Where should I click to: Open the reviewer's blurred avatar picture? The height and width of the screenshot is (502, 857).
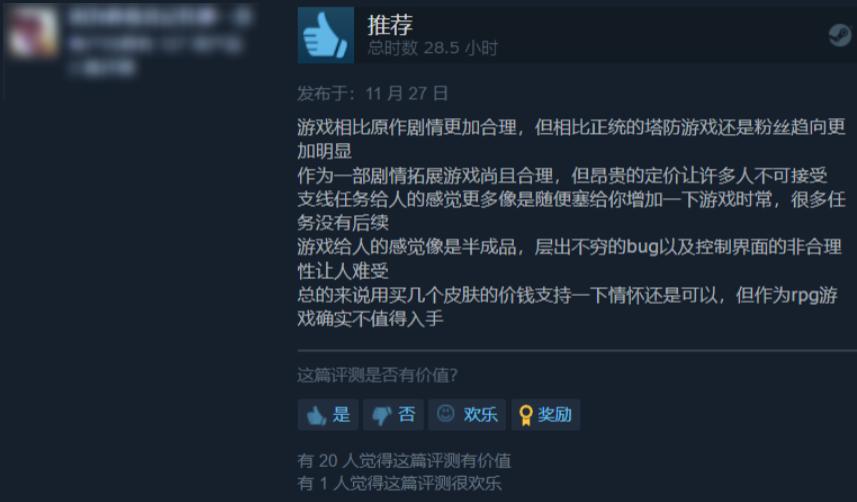click(x=33, y=32)
